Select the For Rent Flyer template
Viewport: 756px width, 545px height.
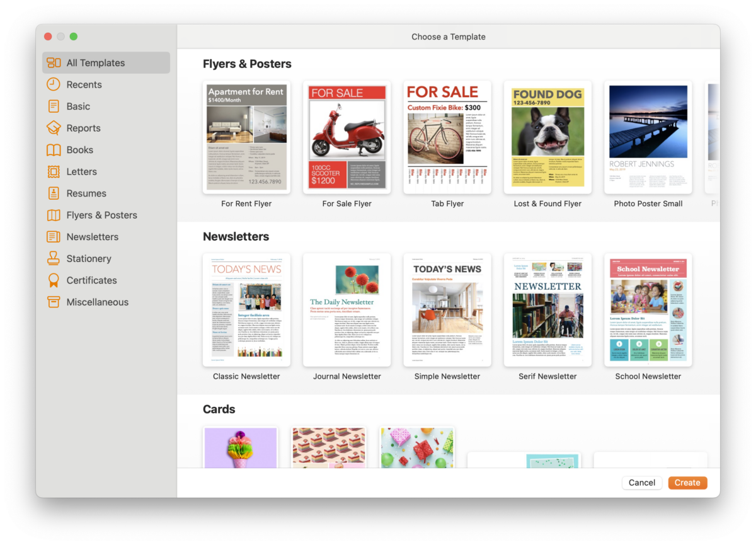(x=246, y=136)
